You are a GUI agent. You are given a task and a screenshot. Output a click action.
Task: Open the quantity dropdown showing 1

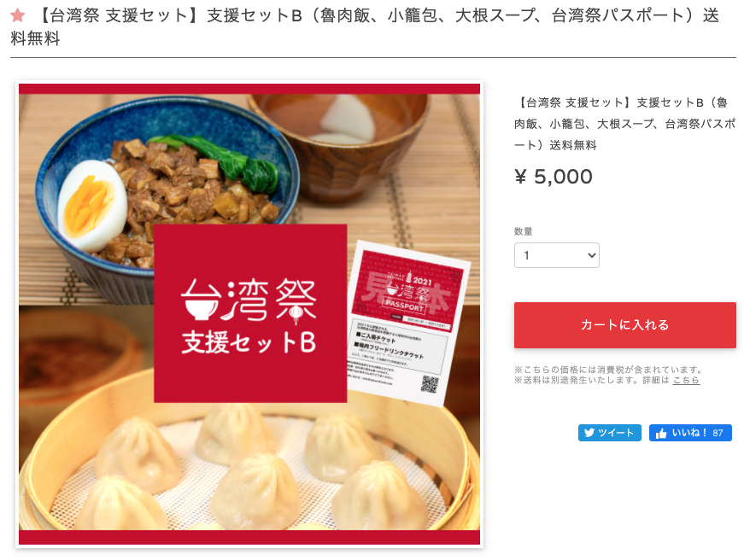coord(556,255)
